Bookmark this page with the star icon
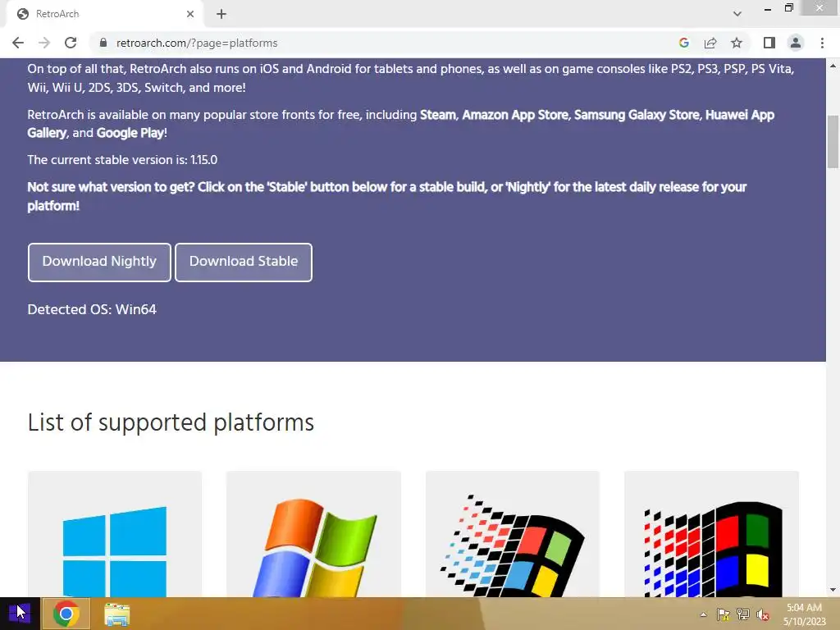 point(737,43)
